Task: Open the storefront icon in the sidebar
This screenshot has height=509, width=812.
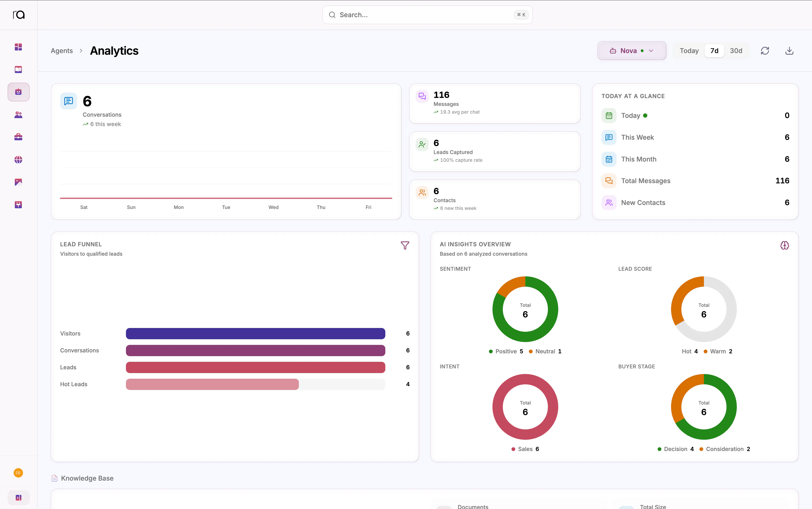Action: pyautogui.click(x=19, y=205)
